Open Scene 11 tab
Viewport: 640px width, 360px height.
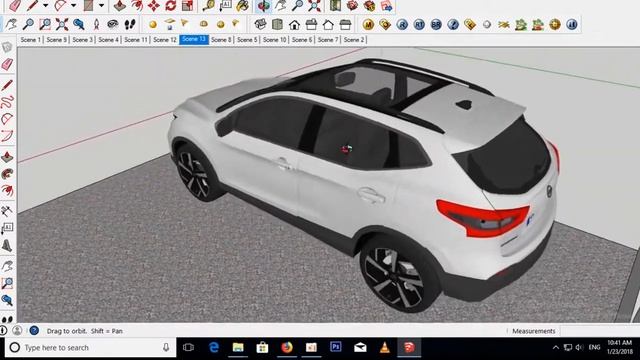coord(136,40)
